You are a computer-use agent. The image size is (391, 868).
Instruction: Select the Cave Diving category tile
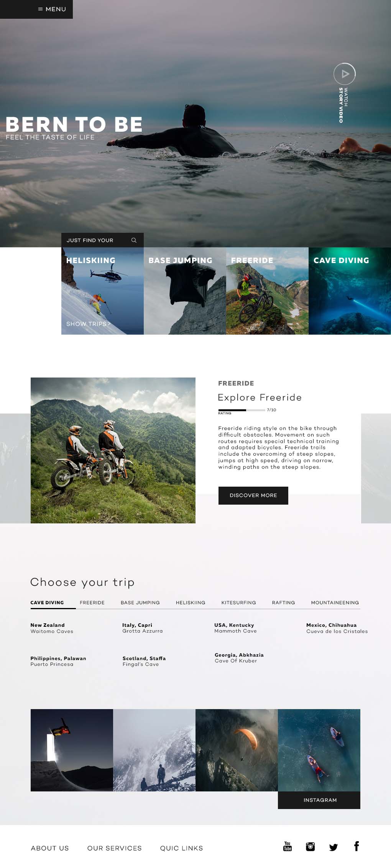click(x=350, y=291)
